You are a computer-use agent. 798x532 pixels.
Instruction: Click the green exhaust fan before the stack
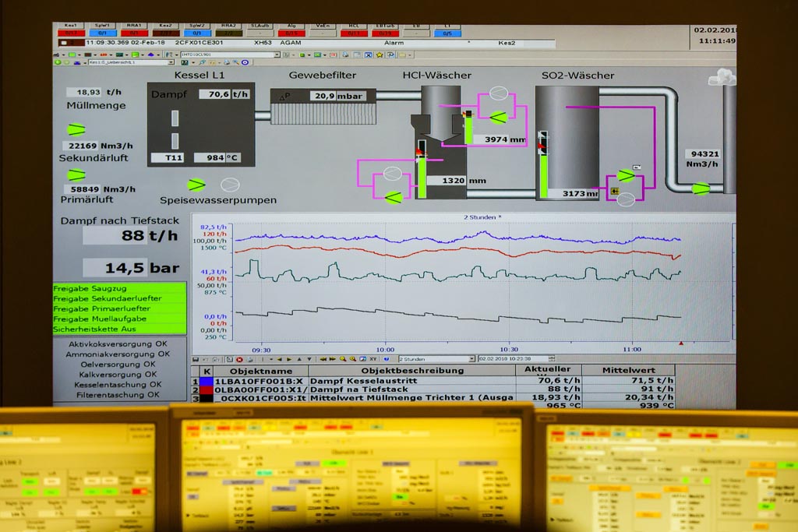tap(701, 188)
